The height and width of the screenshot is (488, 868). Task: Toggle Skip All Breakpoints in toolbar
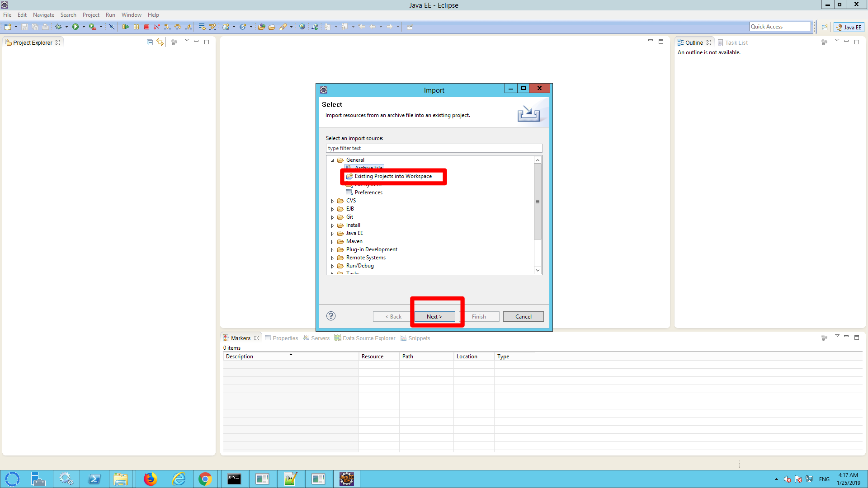pos(112,27)
